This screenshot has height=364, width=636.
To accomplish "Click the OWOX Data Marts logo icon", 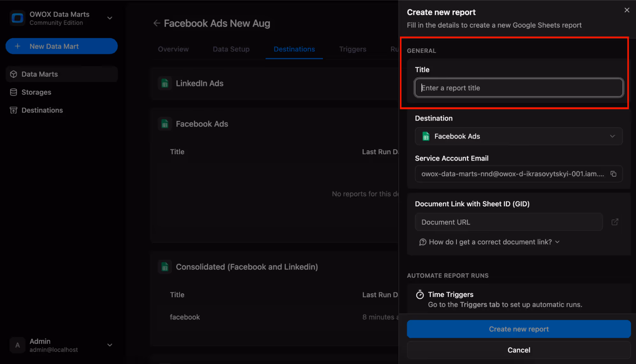I will click(x=17, y=18).
